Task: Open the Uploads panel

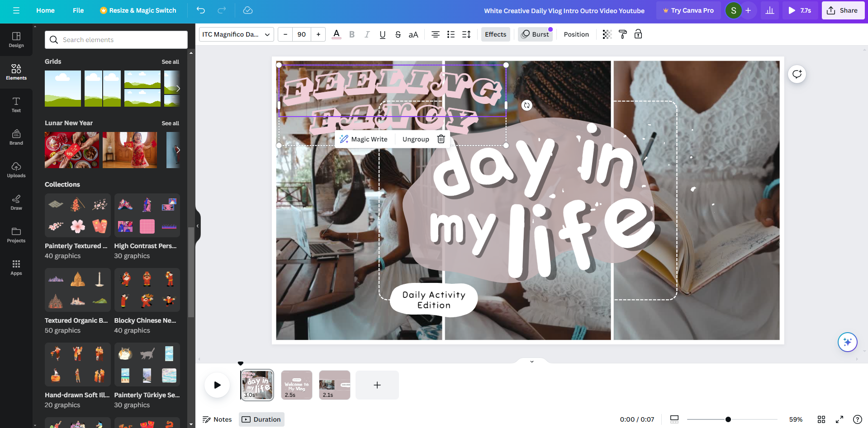Action: [x=16, y=170]
